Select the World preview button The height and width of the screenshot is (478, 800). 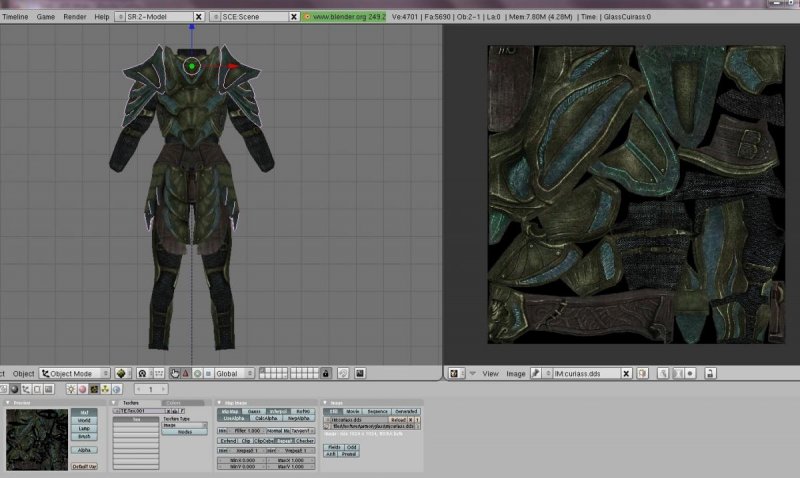[x=84, y=421]
